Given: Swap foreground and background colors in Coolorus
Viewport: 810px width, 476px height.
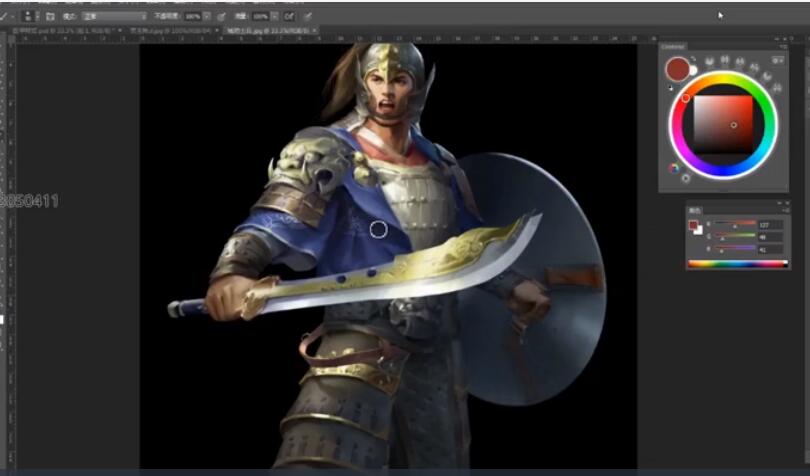Looking at the screenshot, I should [x=692, y=59].
